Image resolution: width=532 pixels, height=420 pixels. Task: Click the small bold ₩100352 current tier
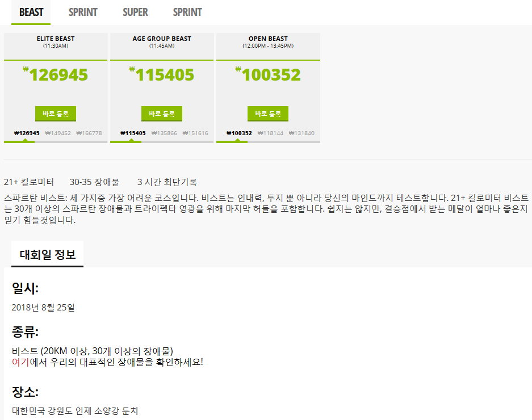point(239,133)
